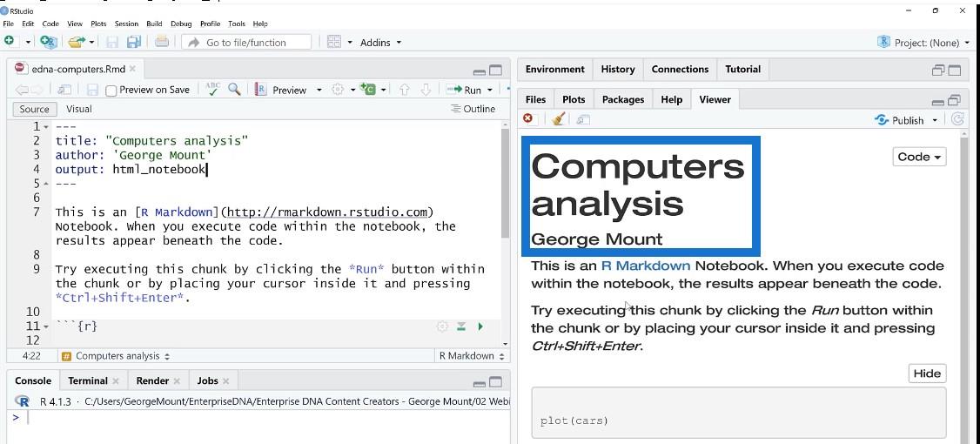Switch to the Render tab

[x=152, y=380]
